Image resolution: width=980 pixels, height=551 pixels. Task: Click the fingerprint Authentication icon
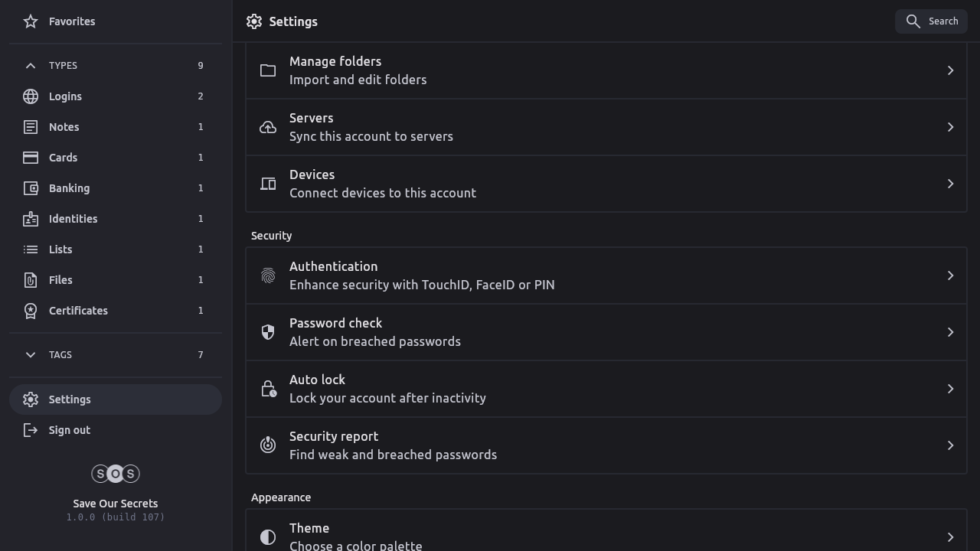(268, 275)
